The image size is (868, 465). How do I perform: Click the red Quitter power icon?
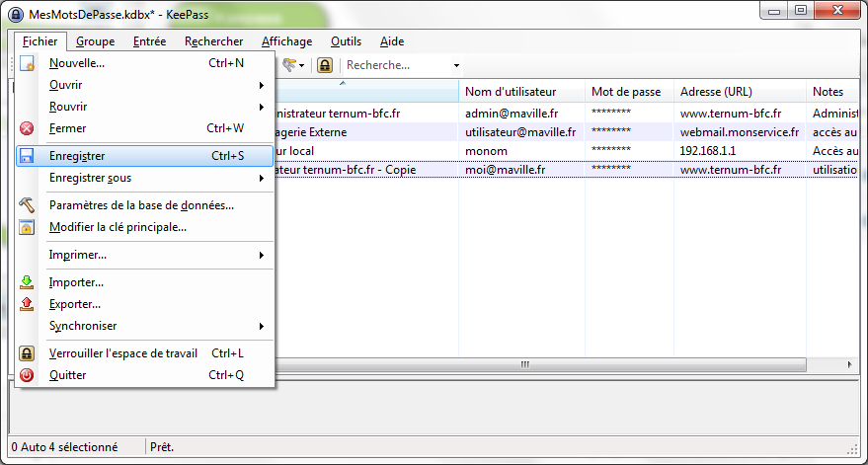[x=28, y=375]
